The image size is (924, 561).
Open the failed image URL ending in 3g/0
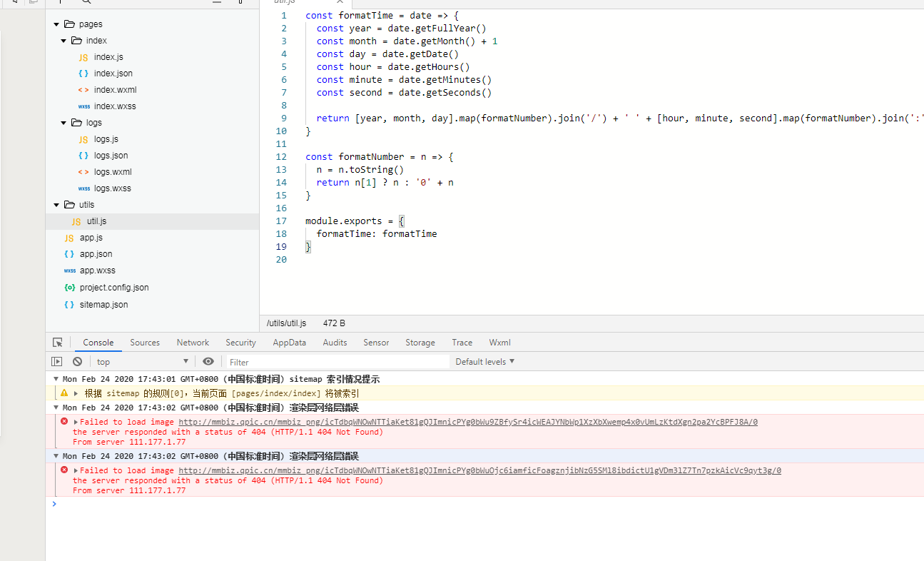point(480,470)
